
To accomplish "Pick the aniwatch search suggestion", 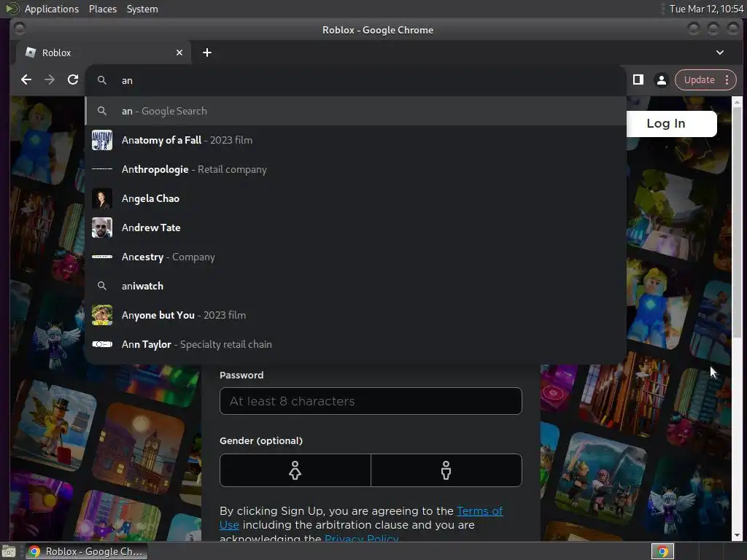I will pos(355,286).
